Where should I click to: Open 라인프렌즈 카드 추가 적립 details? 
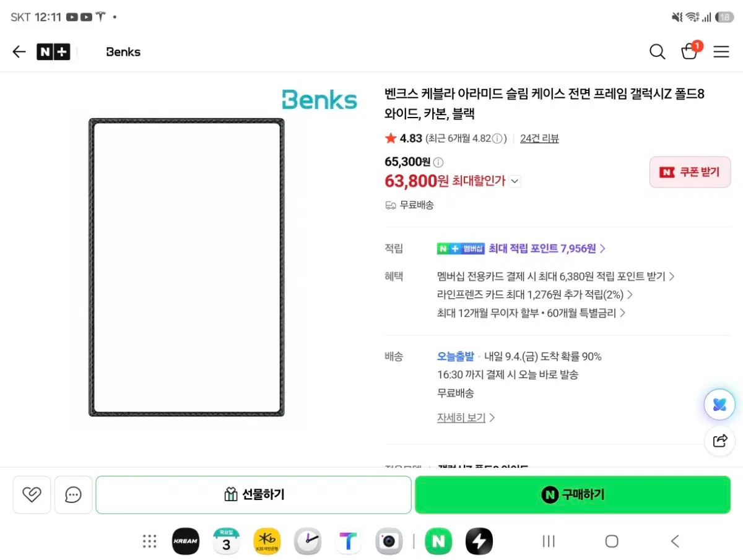534,295
